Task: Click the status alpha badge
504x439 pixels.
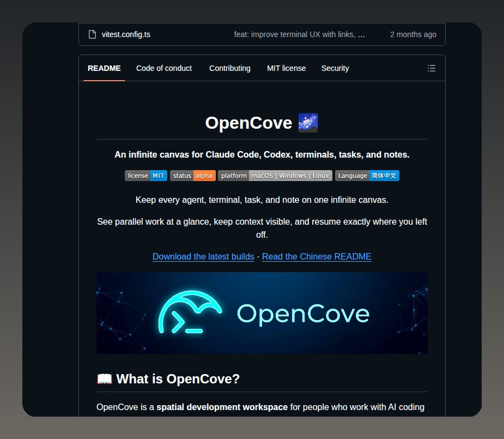Action: (193, 176)
